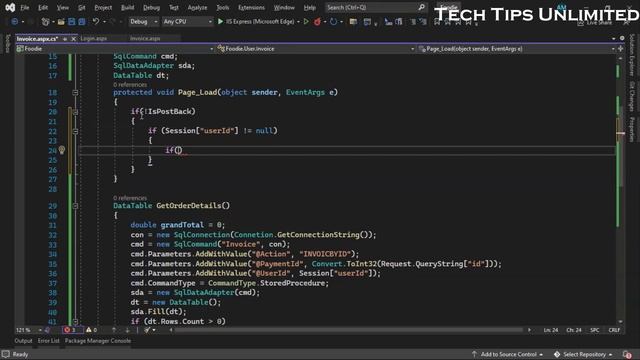Click the Open File folder icon
Screen dimensions: 640x360
point(61,22)
